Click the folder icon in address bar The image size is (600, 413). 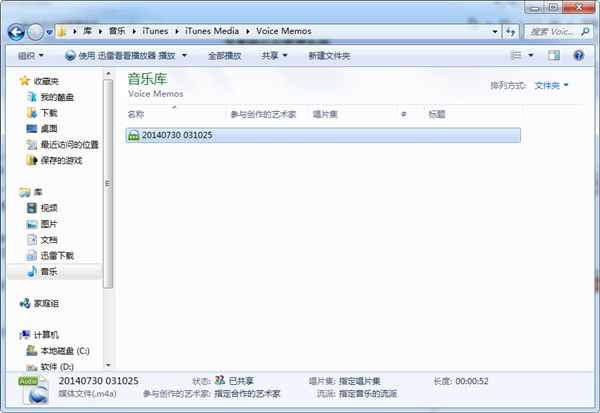[62, 31]
